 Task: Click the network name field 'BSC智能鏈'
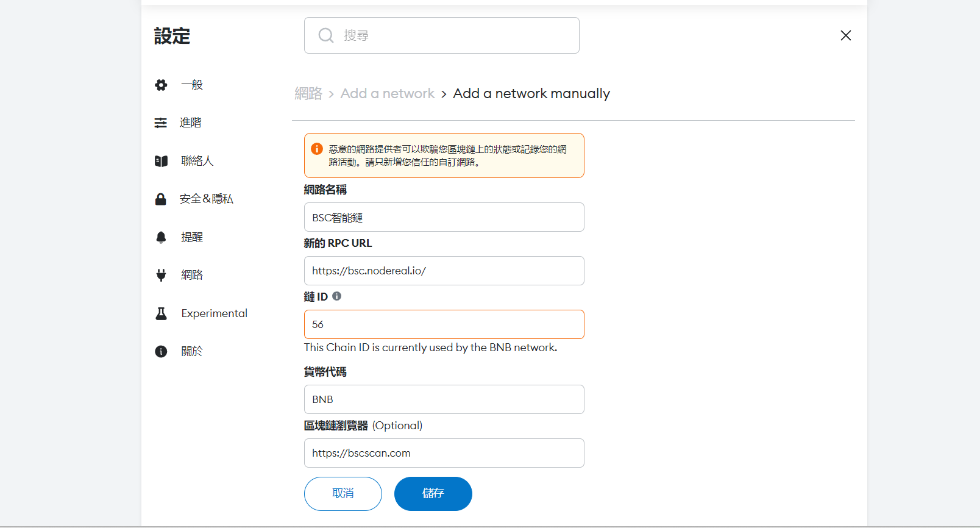[x=444, y=217]
